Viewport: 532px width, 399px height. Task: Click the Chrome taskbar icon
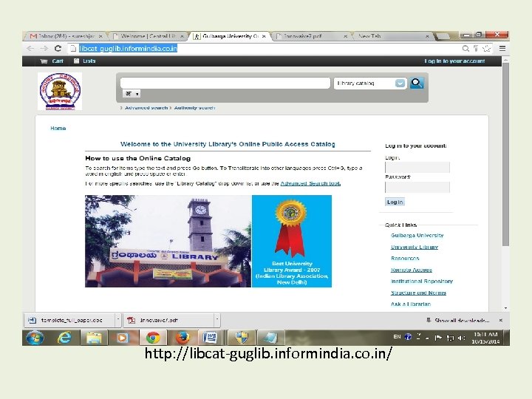(153, 338)
